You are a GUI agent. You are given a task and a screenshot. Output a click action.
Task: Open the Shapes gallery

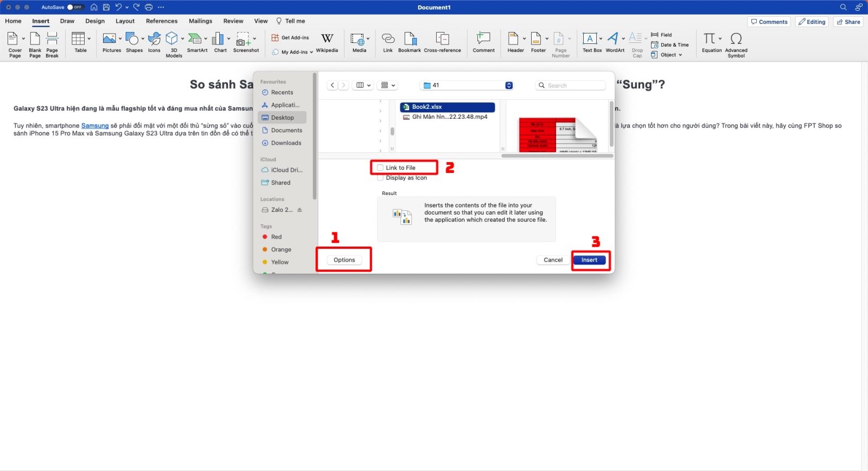(x=134, y=42)
